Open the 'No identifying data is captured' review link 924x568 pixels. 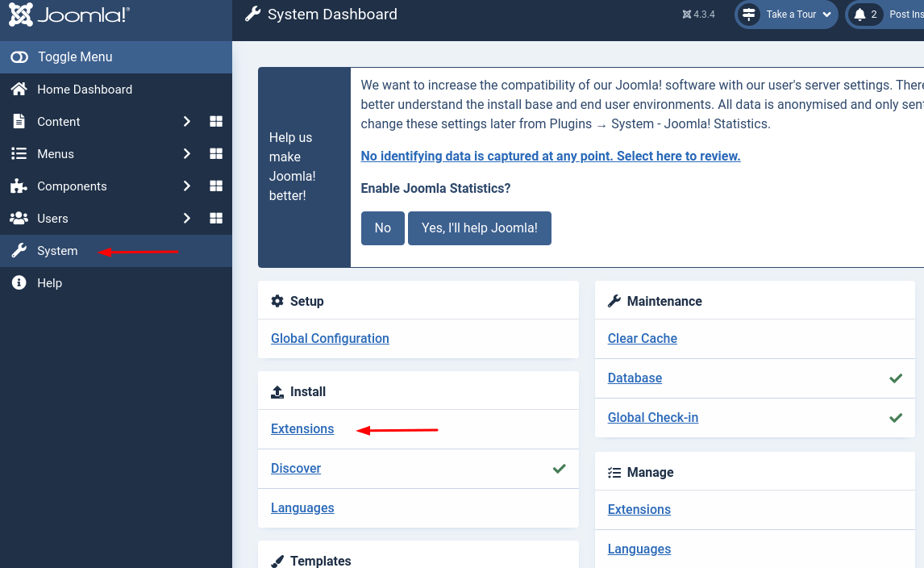tap(551, 157)
